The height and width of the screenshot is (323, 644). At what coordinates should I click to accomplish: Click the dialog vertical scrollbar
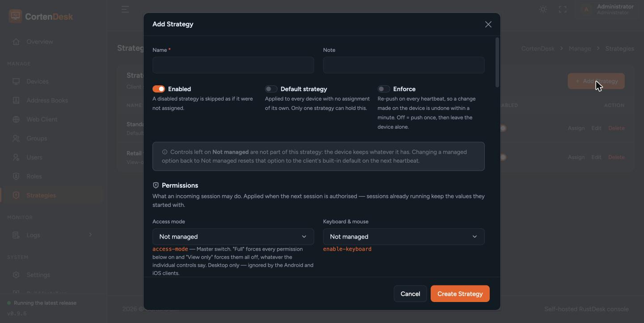pyautogui.click(x=497, y=63)
